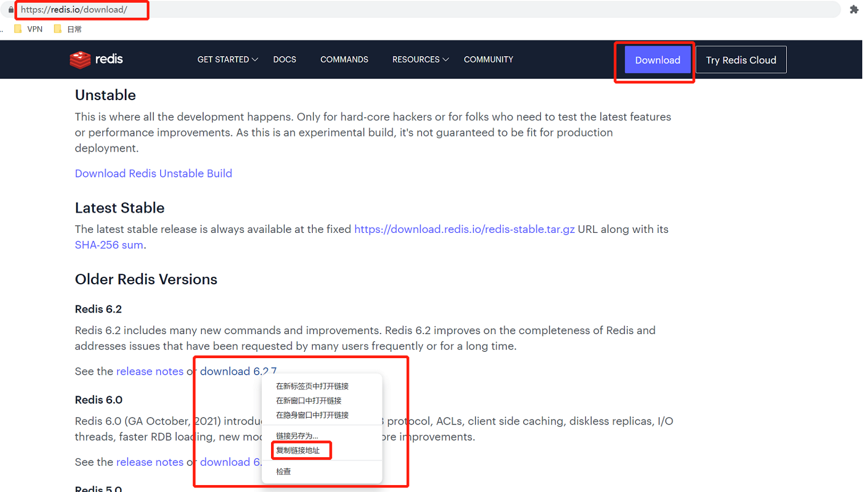
Task: Click the Try Redis Cloud button
Action: tap(741, 60)
